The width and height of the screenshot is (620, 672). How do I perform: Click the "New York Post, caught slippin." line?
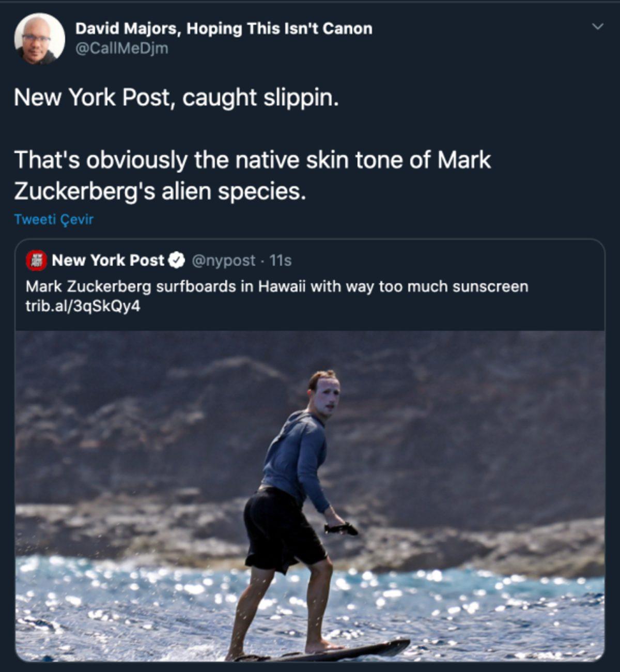tap(176, 97)
